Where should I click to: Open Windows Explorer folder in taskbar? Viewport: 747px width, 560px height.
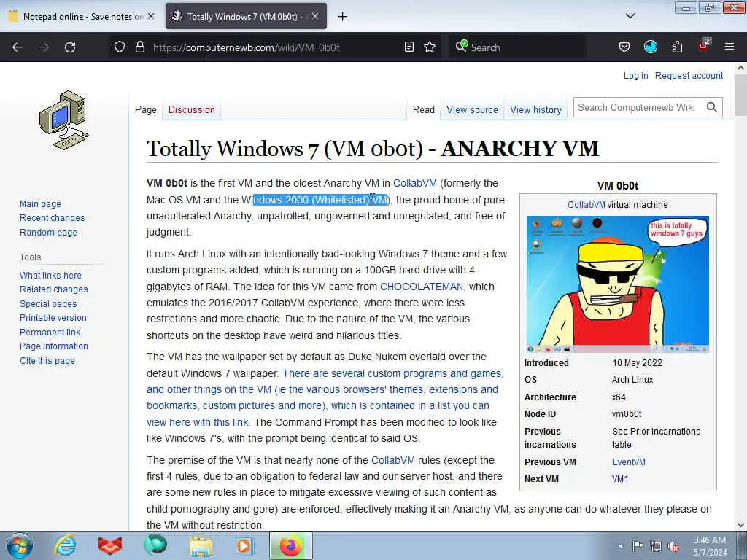pyautogui.click(x=201, y=546)
